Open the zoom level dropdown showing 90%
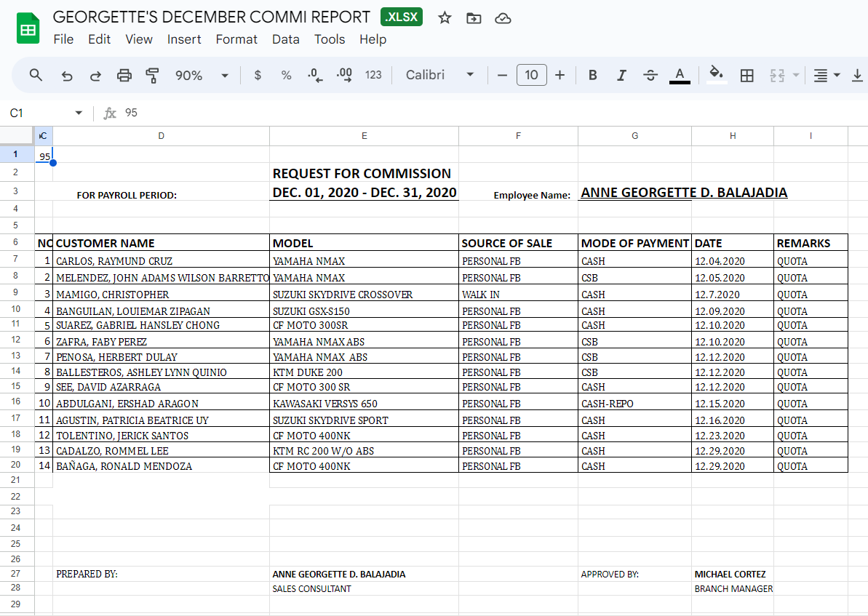The width and height of the screenshot is (868, 616). (202, 75)
